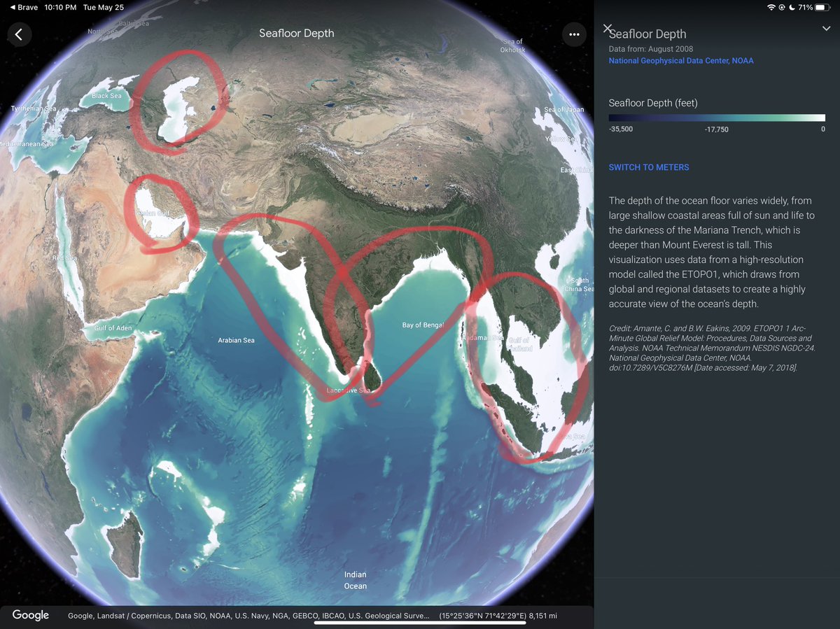Open National Geophysical Data Center, NOAA link
The height and width of the screenshot is (629, 840).
tap(681, 61)
